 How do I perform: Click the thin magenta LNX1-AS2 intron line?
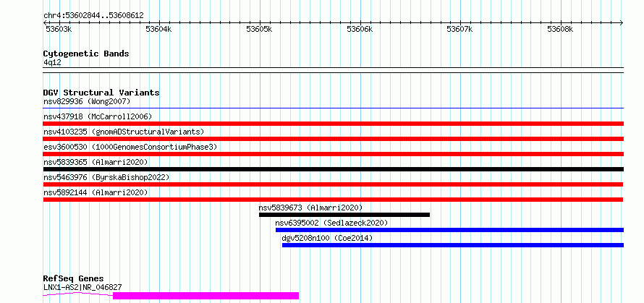click(78, 294)
